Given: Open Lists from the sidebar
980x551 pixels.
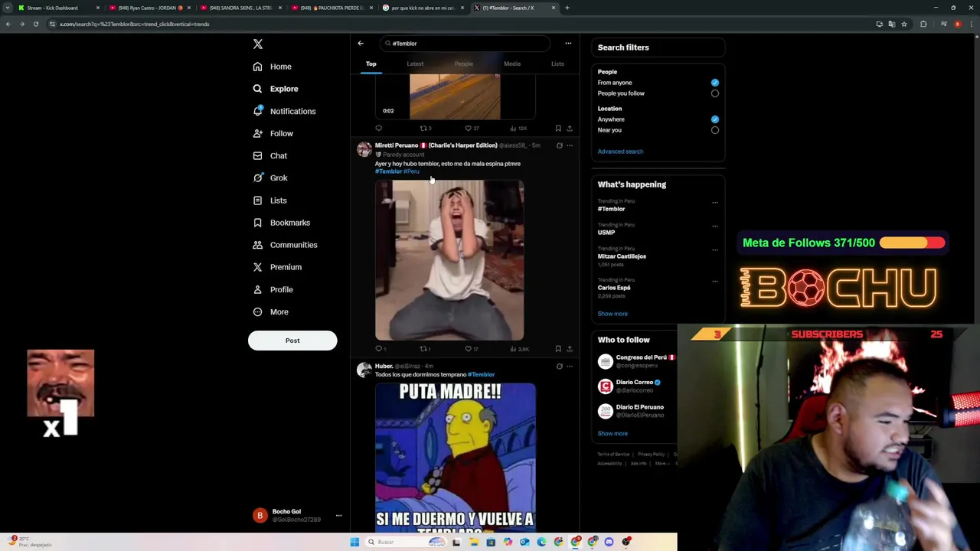Looking at the screenshot, I should point(269,201).
